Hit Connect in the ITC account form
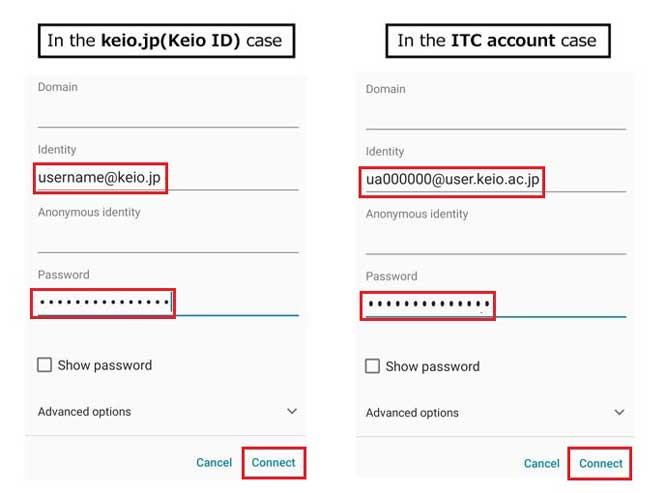Screen dimensions: 666x493 pos(601,464)
